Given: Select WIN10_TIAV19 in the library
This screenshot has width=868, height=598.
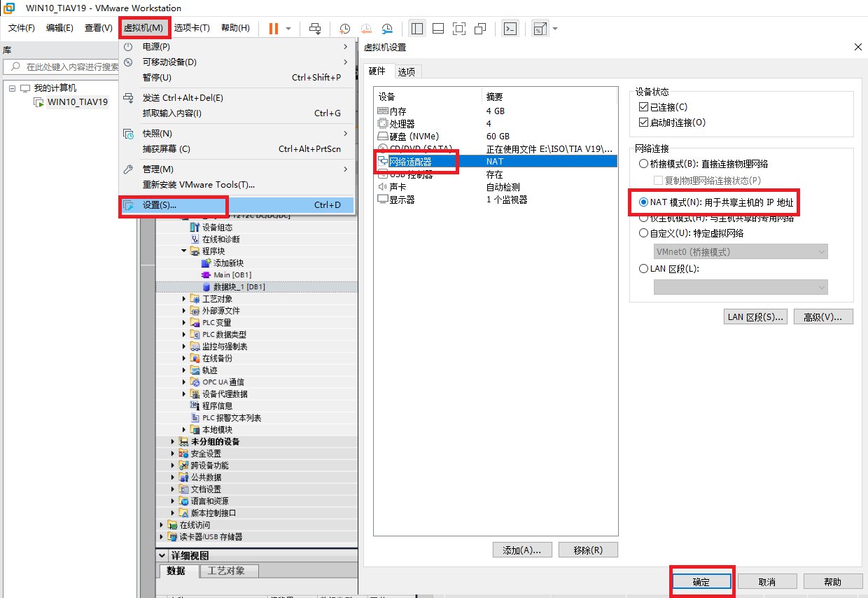Looking at the screenshot, I should (78, 102).
